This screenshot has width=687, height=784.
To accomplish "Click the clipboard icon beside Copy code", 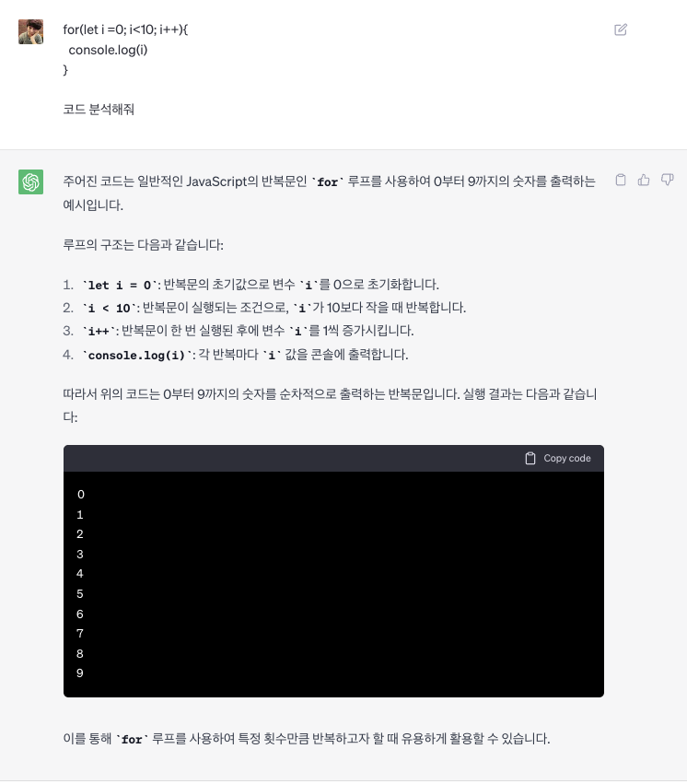I will pyautogui.click(x=530, y=458).
